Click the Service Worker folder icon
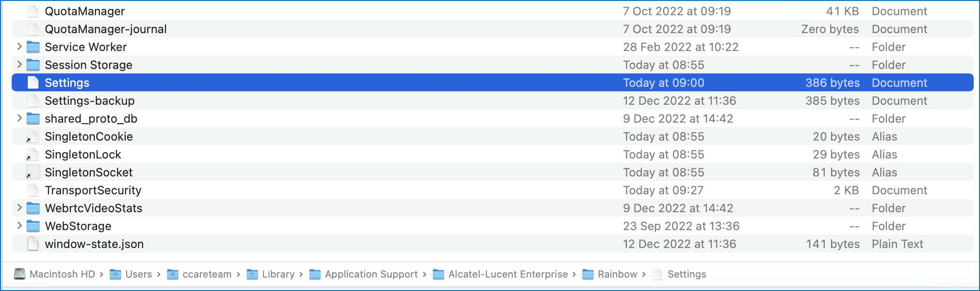The image size is (980, 291). (x=33, y=47)
